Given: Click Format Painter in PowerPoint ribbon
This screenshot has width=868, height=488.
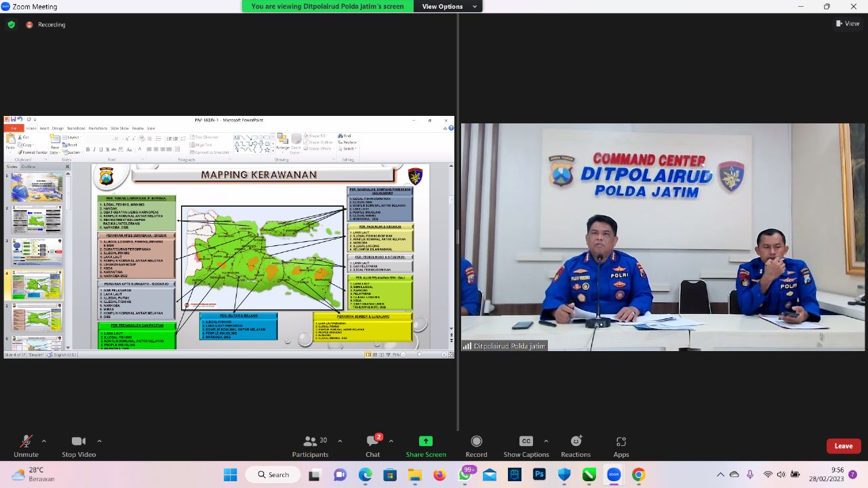Looking at the screenshot, I should coord(33,152).
